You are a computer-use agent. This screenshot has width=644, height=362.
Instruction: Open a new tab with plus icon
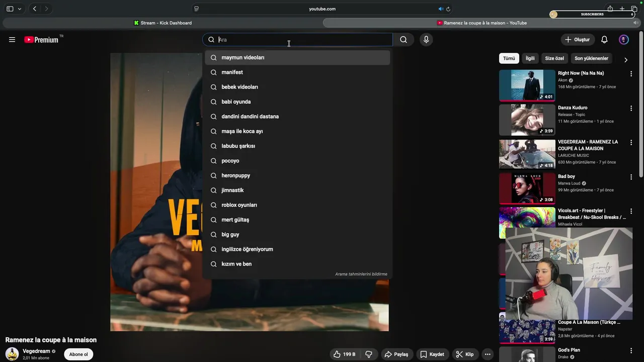point(622,9)
